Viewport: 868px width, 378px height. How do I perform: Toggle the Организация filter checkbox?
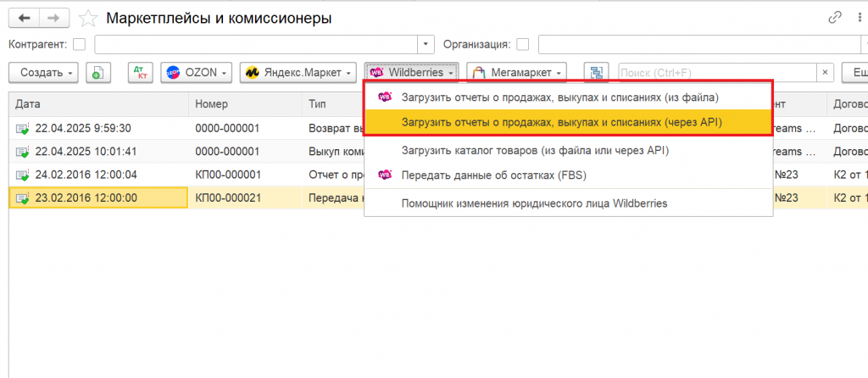[522, 44]
